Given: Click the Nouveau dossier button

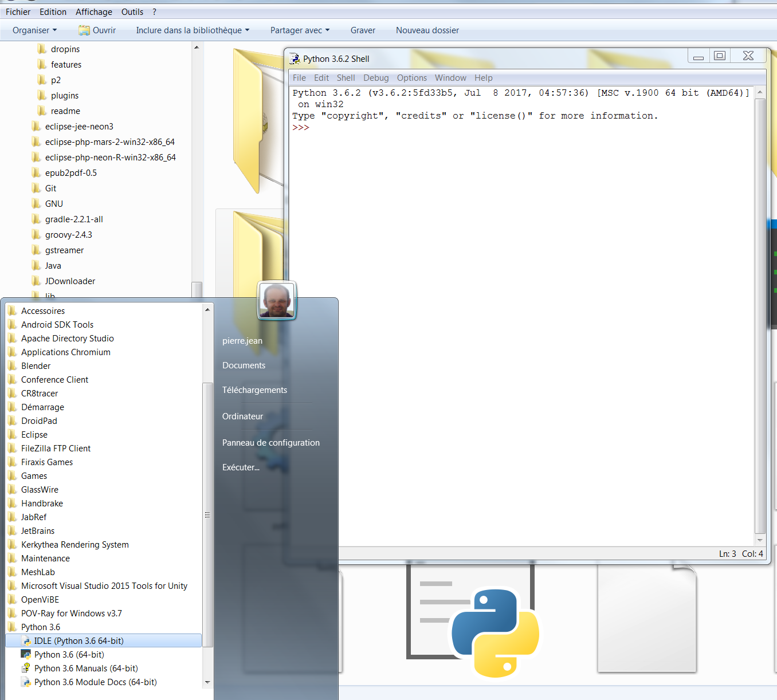Looking at the screenshot, I should 427,30.
